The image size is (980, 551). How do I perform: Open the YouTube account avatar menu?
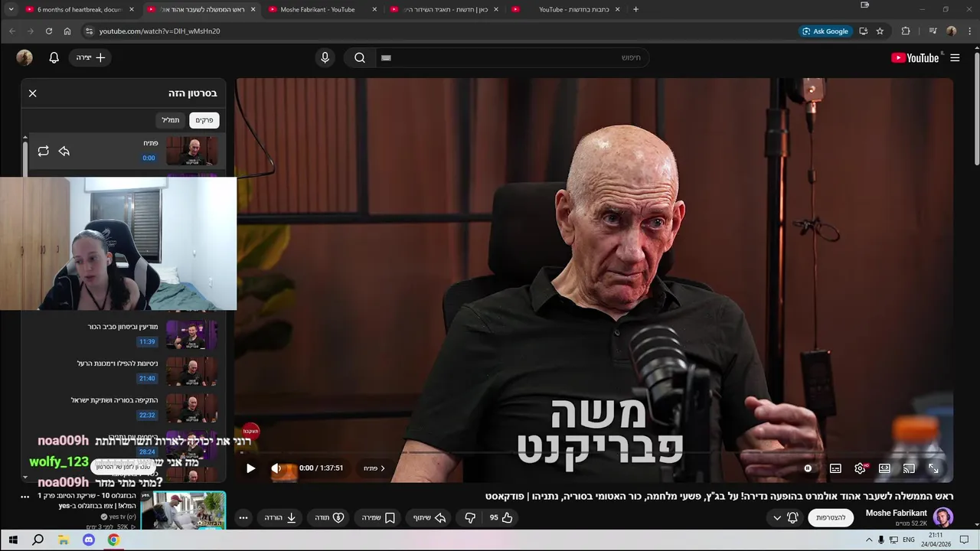pyautogui.click(x=24, y=57)
